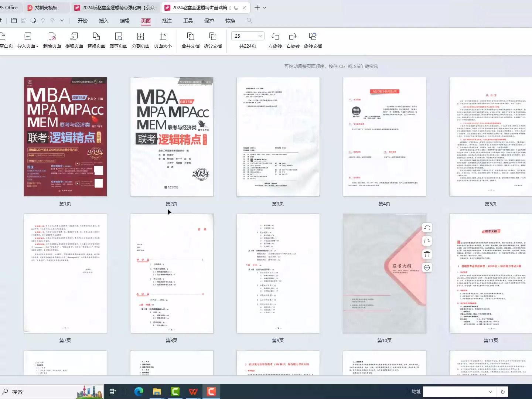Select the page 3 thumbnail
Screen dimensions: 532x399
click(x=278, y=137)
